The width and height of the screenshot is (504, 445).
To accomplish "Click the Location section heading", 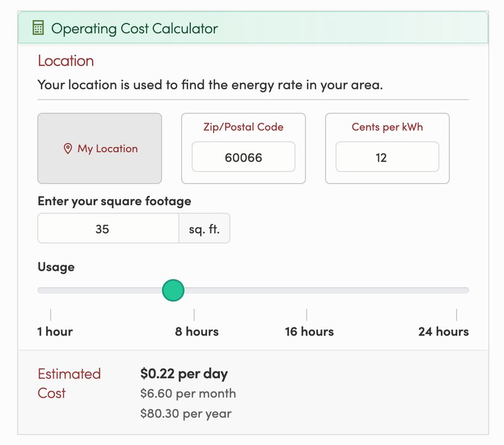I will [66, 61].
